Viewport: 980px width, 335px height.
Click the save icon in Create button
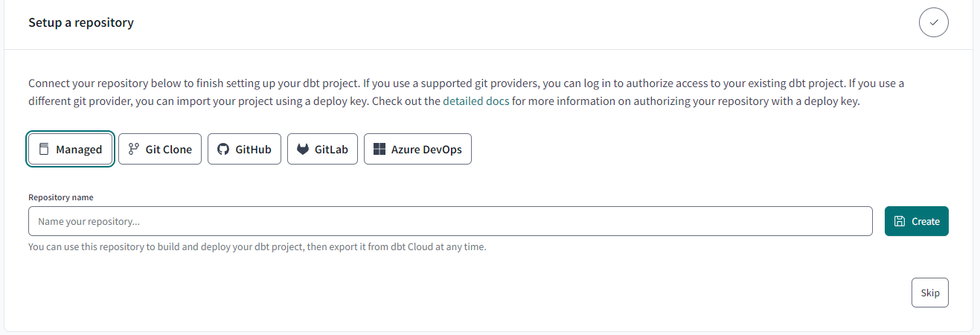[900, 221]
